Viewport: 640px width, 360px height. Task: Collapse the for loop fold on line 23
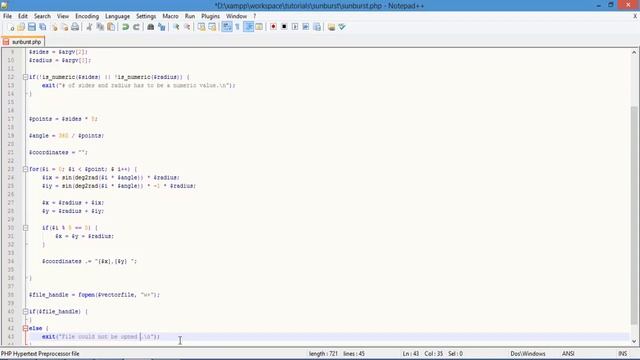click(x=25, y=169)
